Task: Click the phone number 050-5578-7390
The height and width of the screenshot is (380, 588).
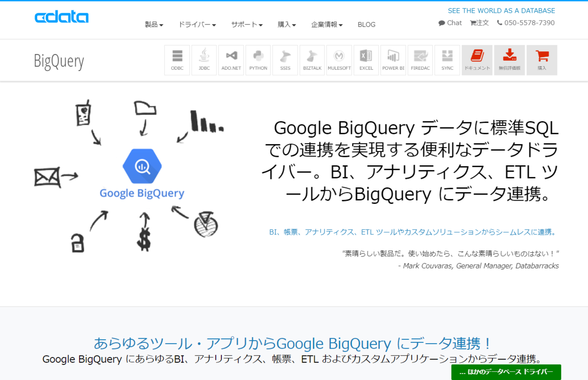Action: tap(526, 23)
